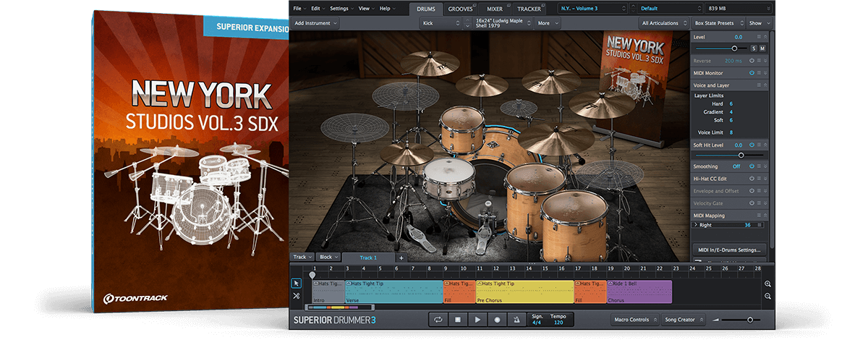Switch to the Mixer tab
This screenshot has width=868, height=353.
pos(495,9)
